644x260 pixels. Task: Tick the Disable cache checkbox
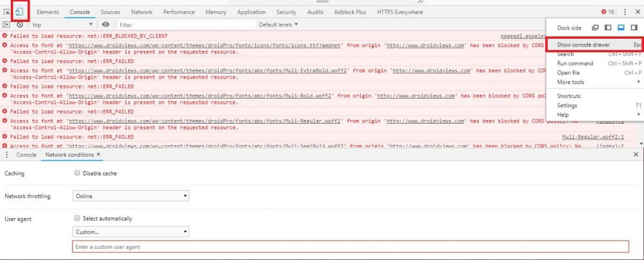click(77, 173)
